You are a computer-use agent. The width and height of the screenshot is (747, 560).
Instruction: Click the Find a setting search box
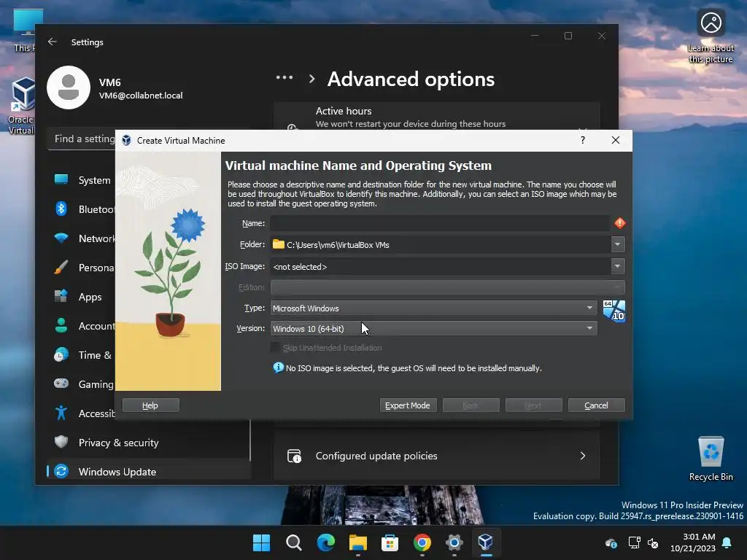[x=82, y=139]
